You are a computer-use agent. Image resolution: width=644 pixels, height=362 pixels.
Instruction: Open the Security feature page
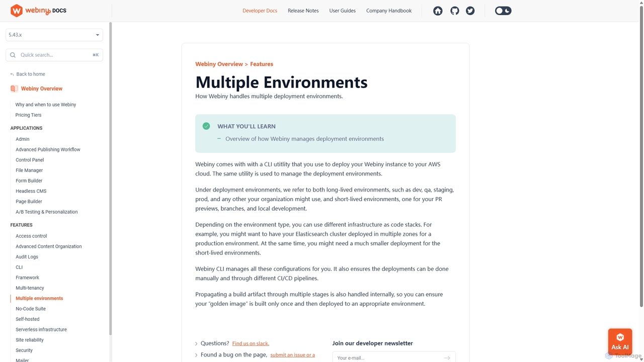pos(24,350)
